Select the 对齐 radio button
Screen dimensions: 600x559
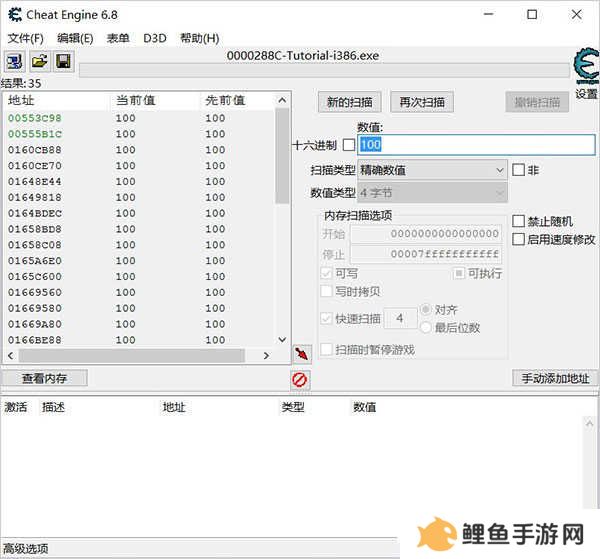click(x=426, y=310)
